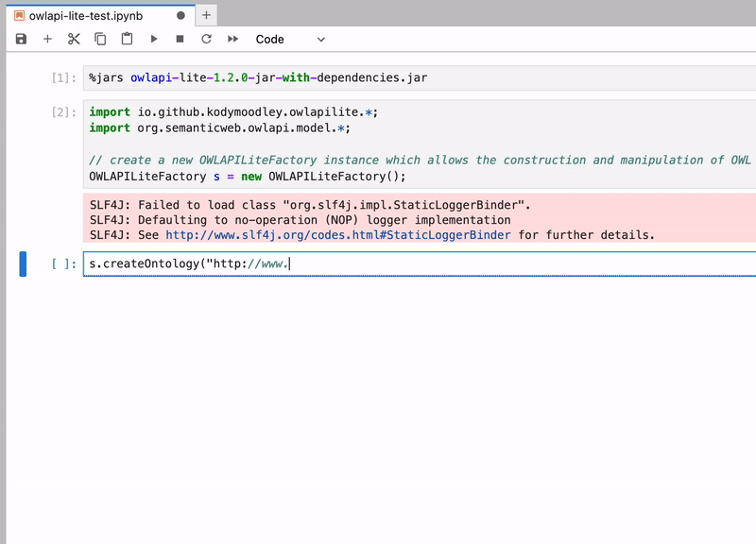756x544 pixels.
Task: Cut the selected cell
Action: [74, 39]
